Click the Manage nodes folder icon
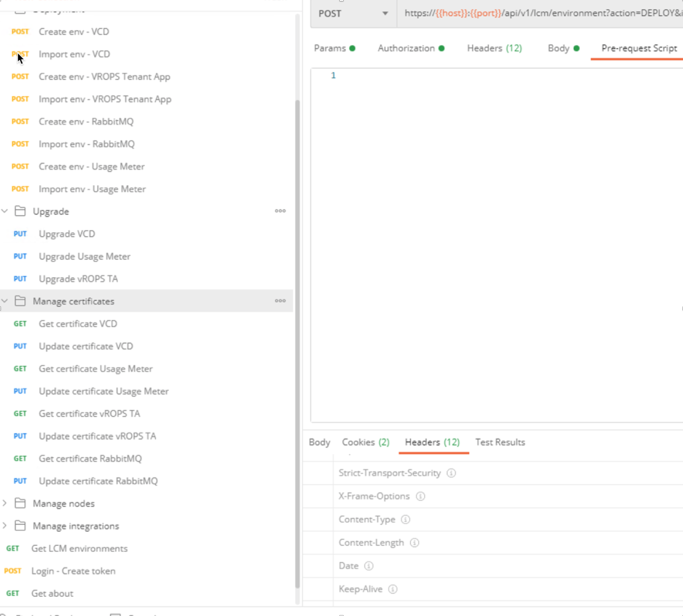 coord(20,503)
